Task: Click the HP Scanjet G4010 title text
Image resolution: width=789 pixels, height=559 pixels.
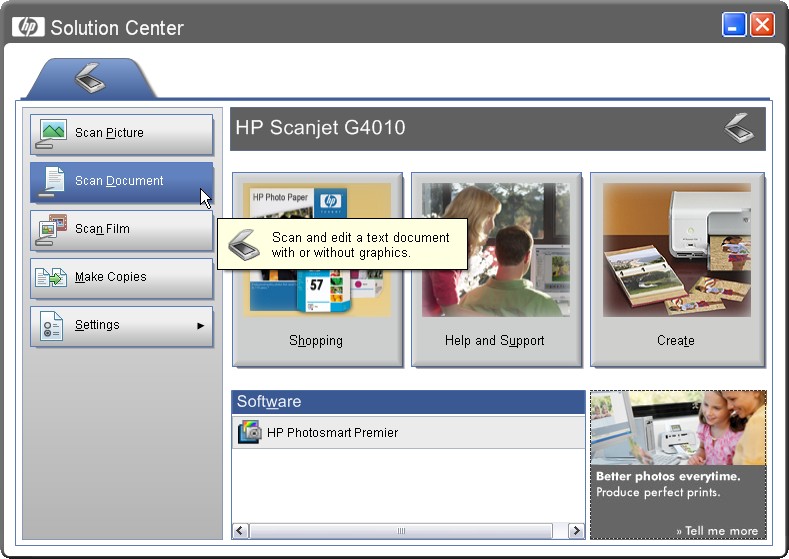Action: point(321,128)
